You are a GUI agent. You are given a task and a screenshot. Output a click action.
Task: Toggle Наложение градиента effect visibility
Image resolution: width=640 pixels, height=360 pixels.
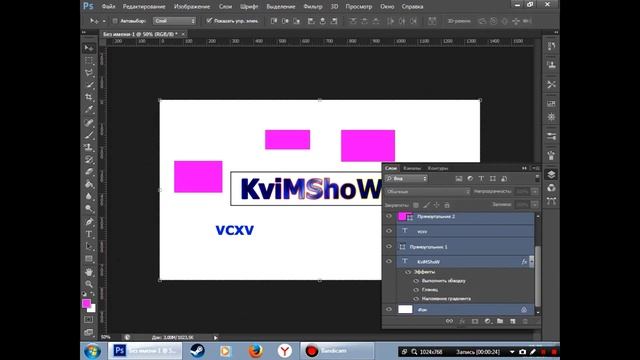click(416, 299)
